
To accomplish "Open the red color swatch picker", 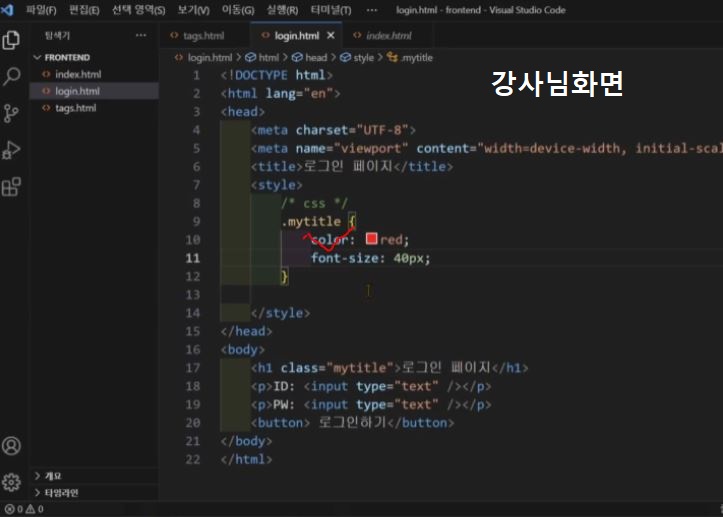I will coord(371,238).
